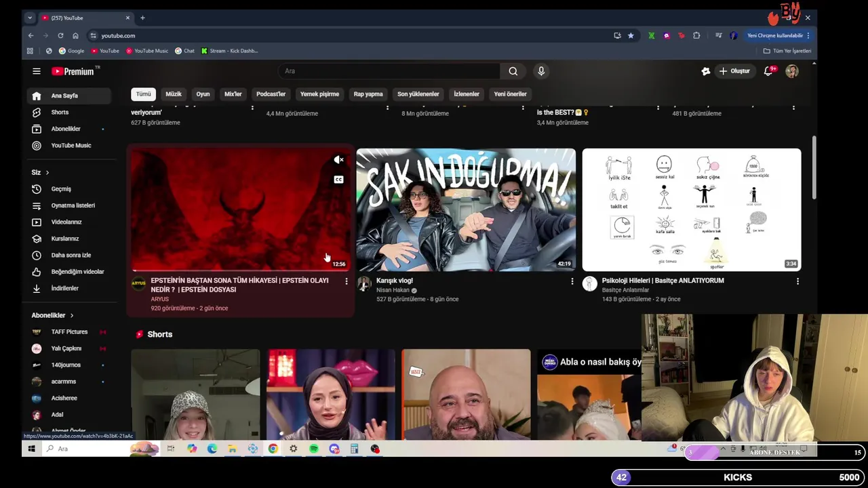The height and width of the screenshot is (488, 868).
Task: Select the Podcast'ler filter chip
Action: 271,94
